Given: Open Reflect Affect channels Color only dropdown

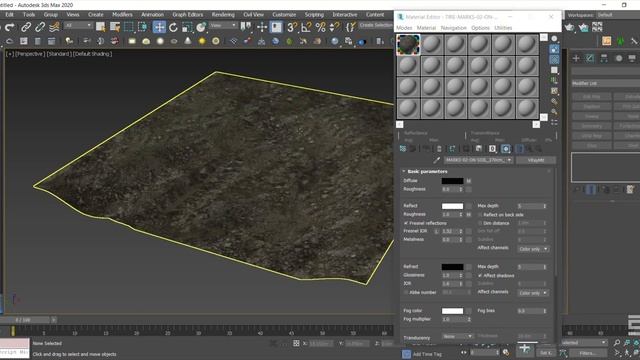Looking at the screenshot, I should [533, 249].
